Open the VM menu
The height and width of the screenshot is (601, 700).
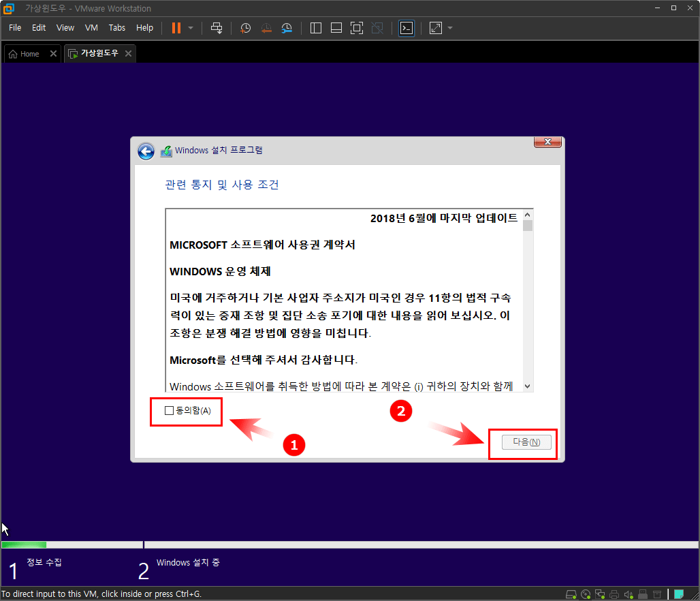(91, 28)
